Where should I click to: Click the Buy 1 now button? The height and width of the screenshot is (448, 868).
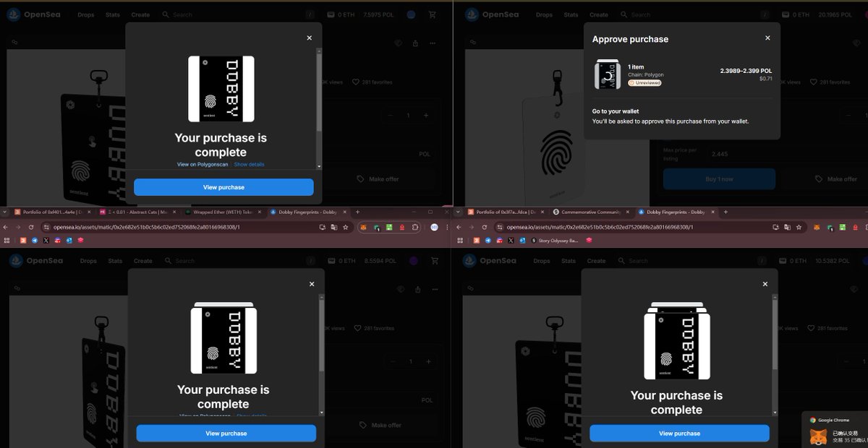719,179
